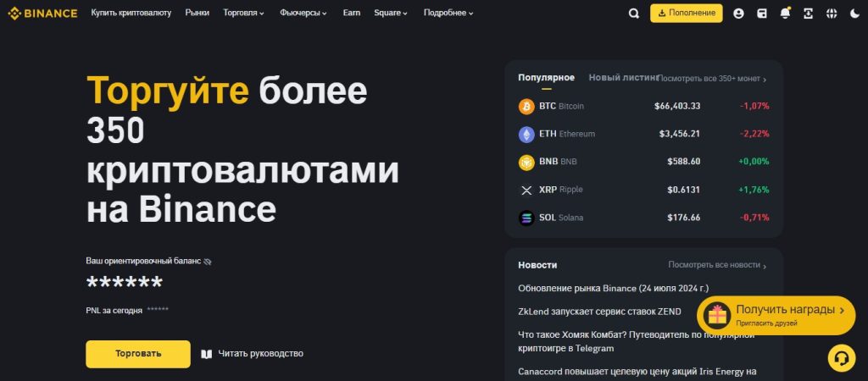Click the Binance logo
Viewport: 868px width, 381px height.
point(42,14)
